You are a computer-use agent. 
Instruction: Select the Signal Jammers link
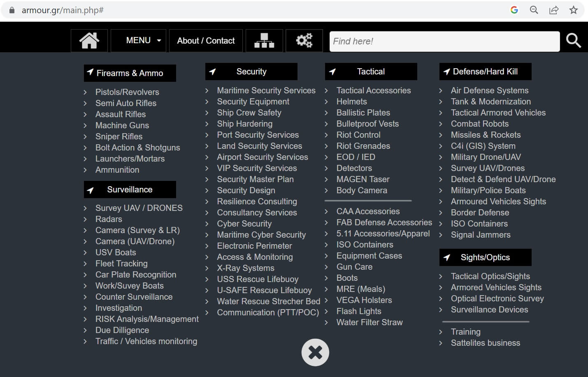tap(481, 235)
